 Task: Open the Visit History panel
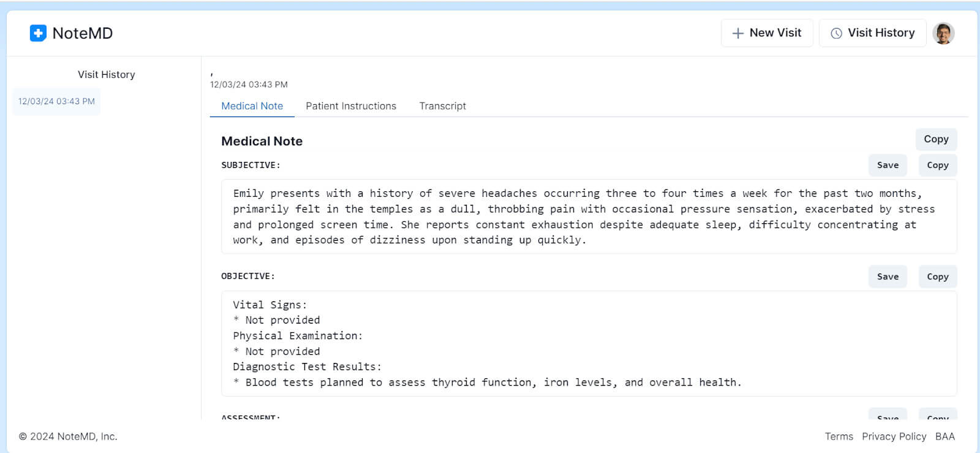pyautogui.click(x=872, y=33)
